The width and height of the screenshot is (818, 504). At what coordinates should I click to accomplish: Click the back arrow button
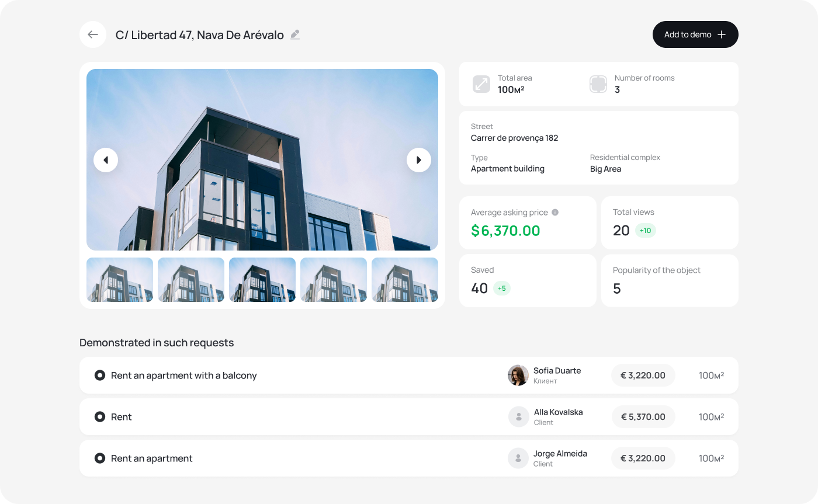(93, 34)
